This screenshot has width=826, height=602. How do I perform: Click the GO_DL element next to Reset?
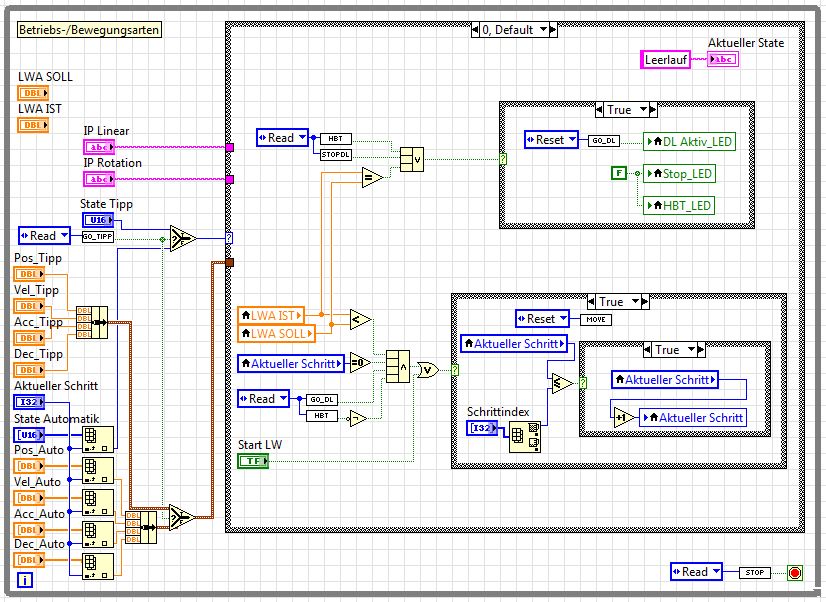coord(604,141)
